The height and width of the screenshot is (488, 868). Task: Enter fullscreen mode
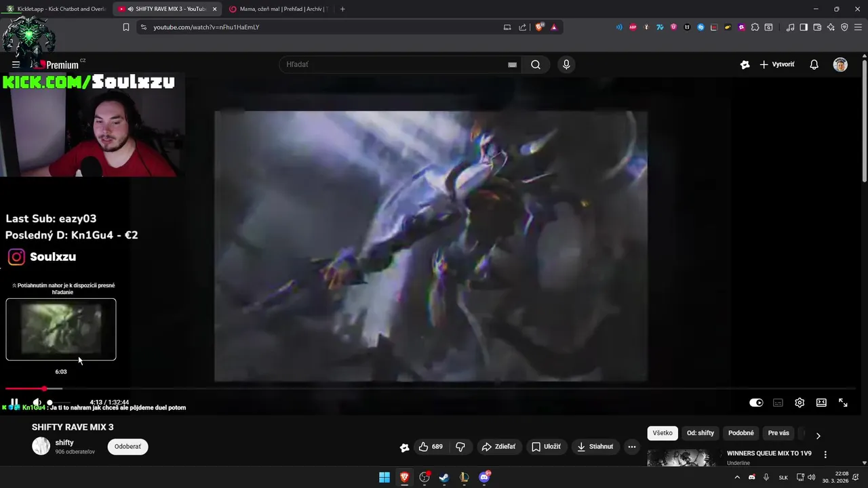843,403
